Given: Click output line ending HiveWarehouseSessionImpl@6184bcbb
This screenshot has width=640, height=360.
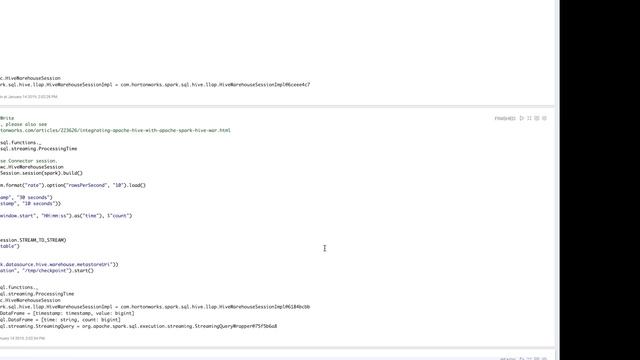Looking at the screenshot, I should click(x=155, y=307).
